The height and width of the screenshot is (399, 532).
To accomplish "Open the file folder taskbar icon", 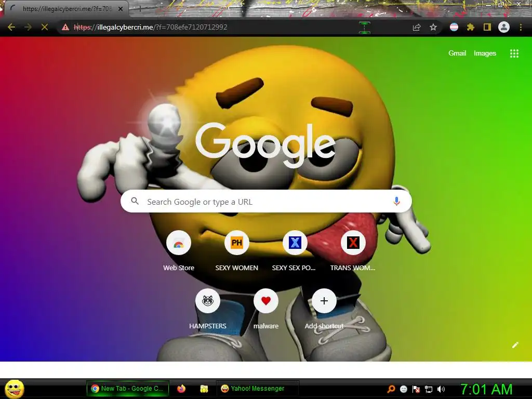I will coord(204,389).
